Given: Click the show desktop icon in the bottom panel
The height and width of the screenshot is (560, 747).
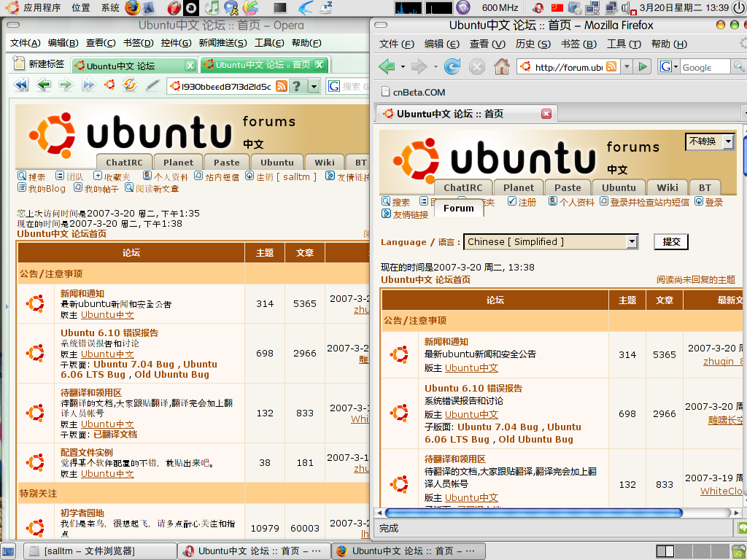Looking at the screenshot, I should (9, 551).
